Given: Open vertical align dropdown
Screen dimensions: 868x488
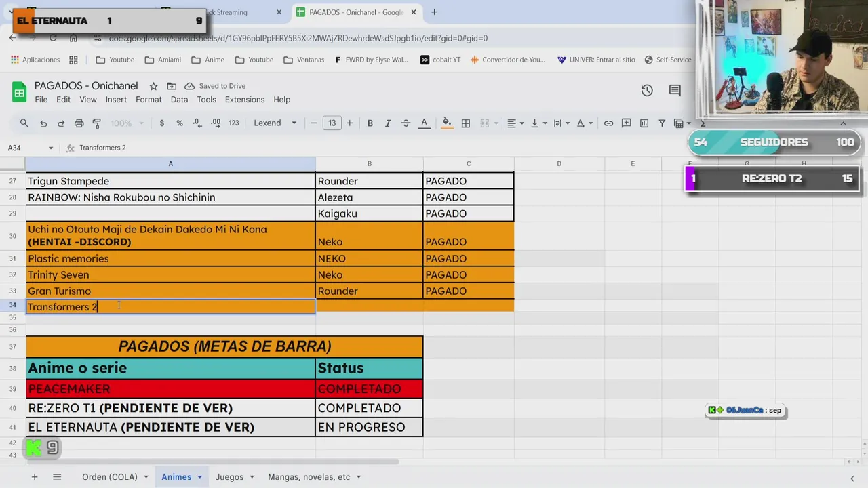Looking at the screenshot, I should click(538, 123).
